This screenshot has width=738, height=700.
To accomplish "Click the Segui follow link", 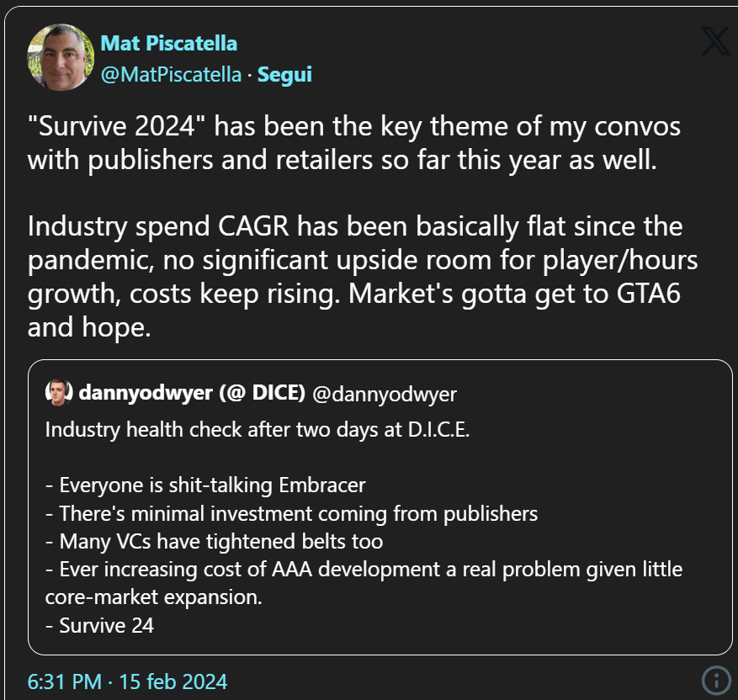I will 284,74.
